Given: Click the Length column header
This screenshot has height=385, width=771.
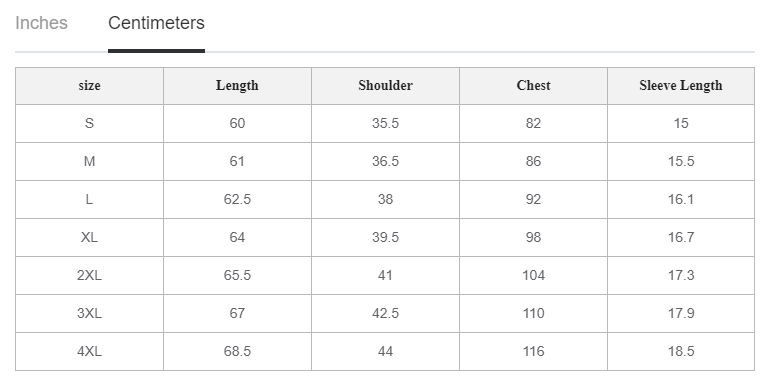Looking at the screenshot, I should tap(237, 86).
